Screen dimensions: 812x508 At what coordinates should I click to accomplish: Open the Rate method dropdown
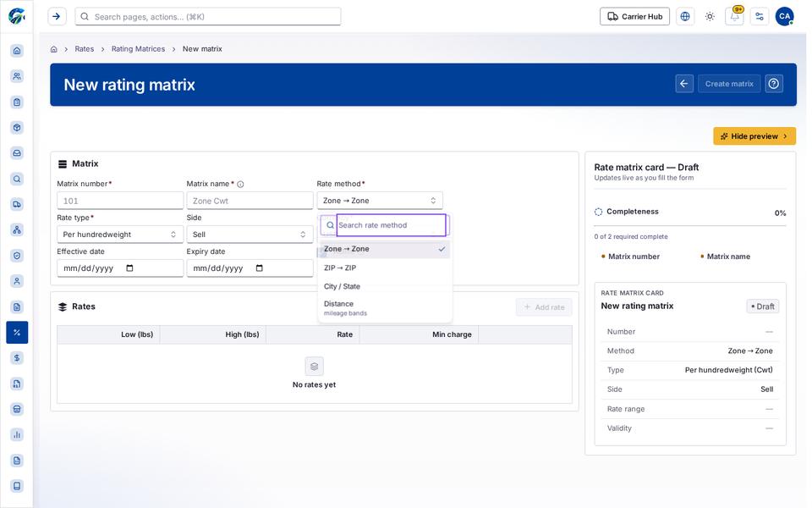coord(380,201)
